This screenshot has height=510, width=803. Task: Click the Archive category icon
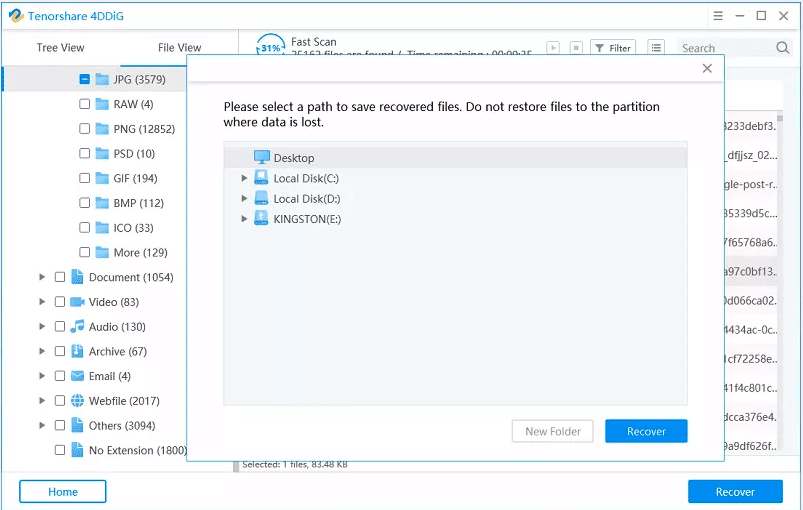(x=77, y=351)
